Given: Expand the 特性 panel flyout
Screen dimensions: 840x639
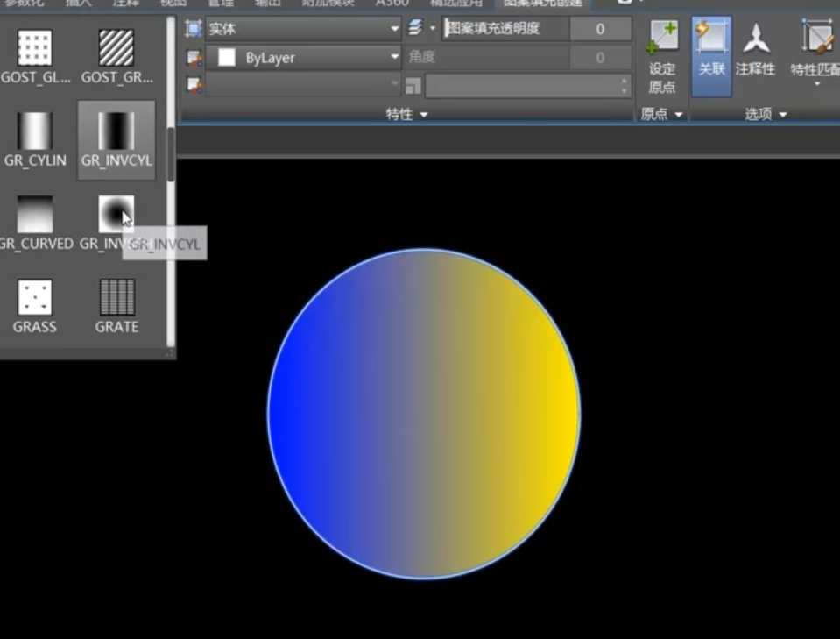Looking at the screenshot, I should click(407, 115).
